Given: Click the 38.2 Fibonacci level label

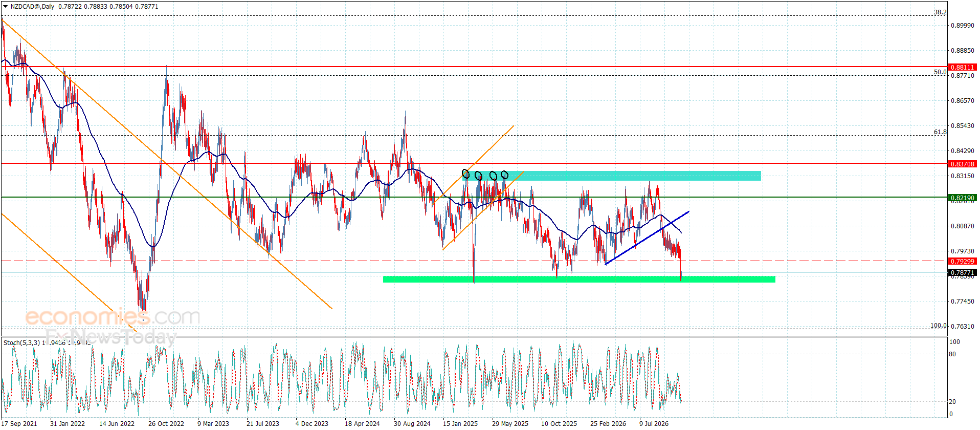Looking at the screenshot, I should coord(940,12).
